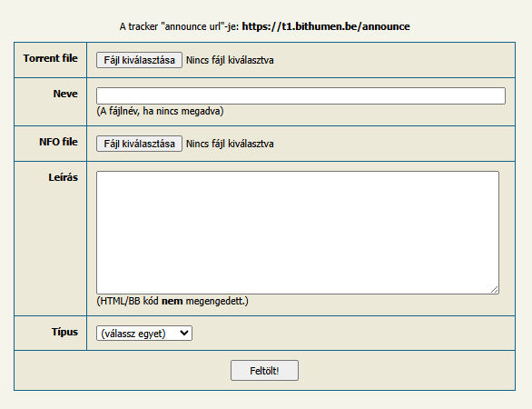The height and width of the screenshot is (409, 532).
Task: Select the 'NFO file' row label
Action: click(58, 142)
